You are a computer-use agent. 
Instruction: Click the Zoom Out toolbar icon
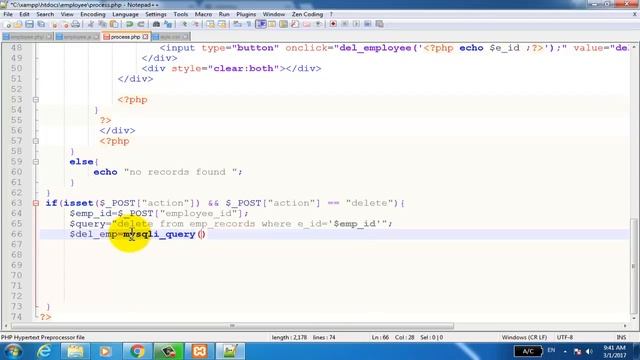[x=195, y=24]
